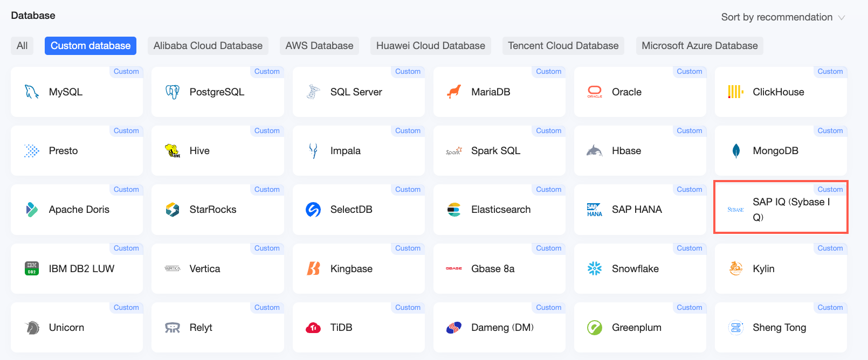The height and width of the screenshot is (360, 868).
Task: Click the Apache Doris logo icon
Action: 32,210
